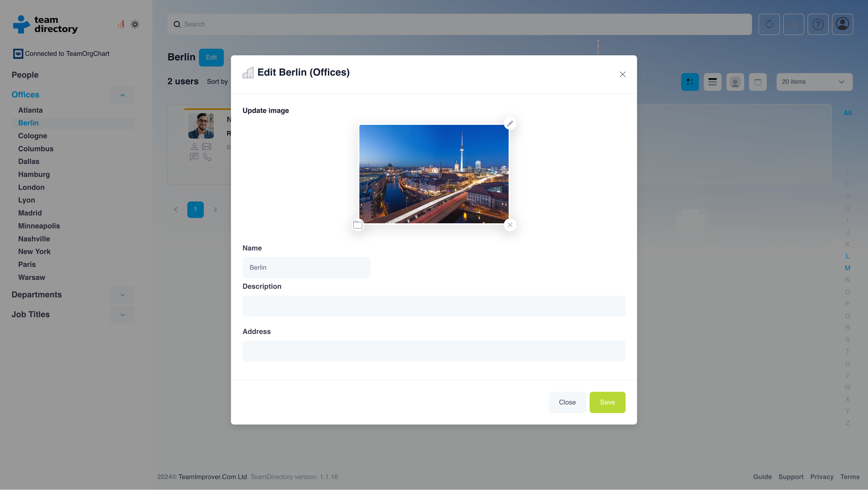This screenshot has width=868, height=491.
Task: Click the pencil edit image icon
Action: coord(510,123)
